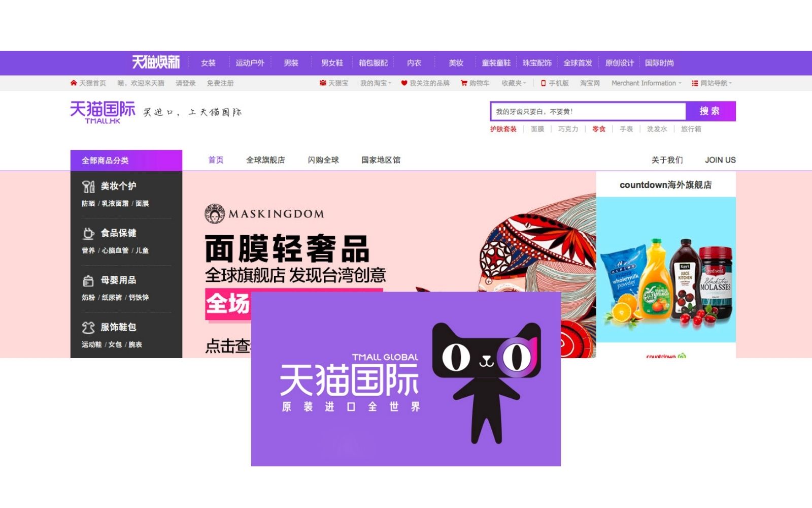The image size is (812, 508).
Task: Open the 我的淘宝 dropdown
Action: 374,83
